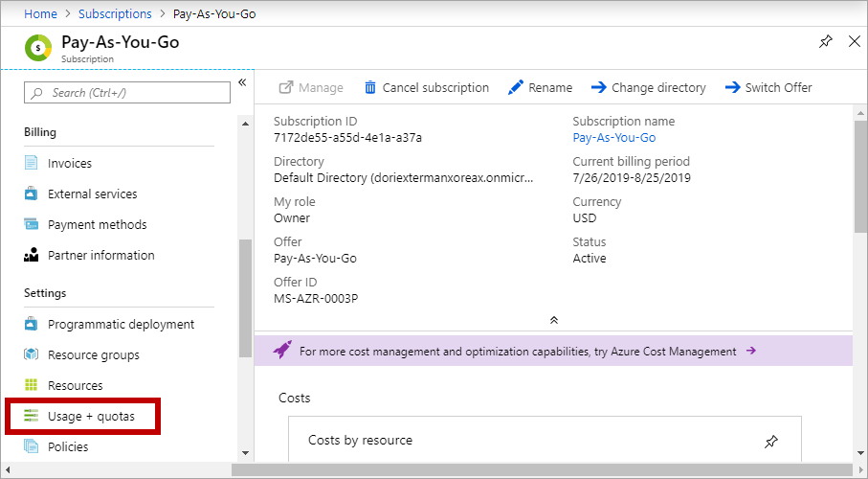868x479 pixels.
Task: Open Usage + quotas
Action: (91, 417)
